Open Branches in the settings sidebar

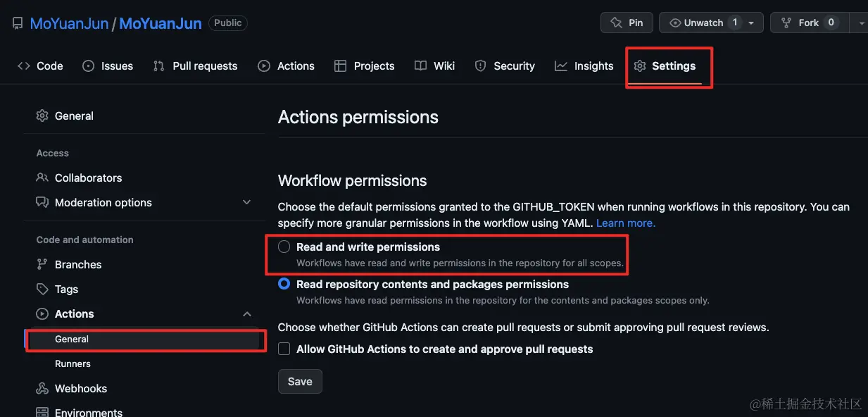78,265
